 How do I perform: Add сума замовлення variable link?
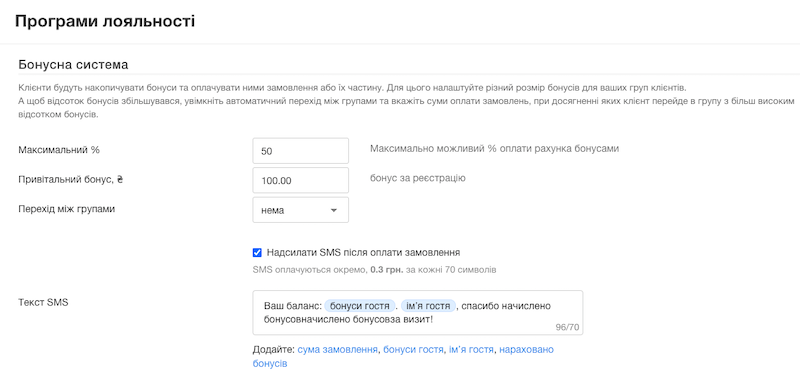337,350
